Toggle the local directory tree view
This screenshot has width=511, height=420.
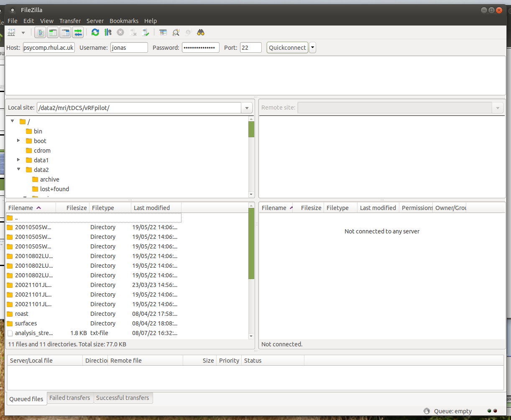53,32
